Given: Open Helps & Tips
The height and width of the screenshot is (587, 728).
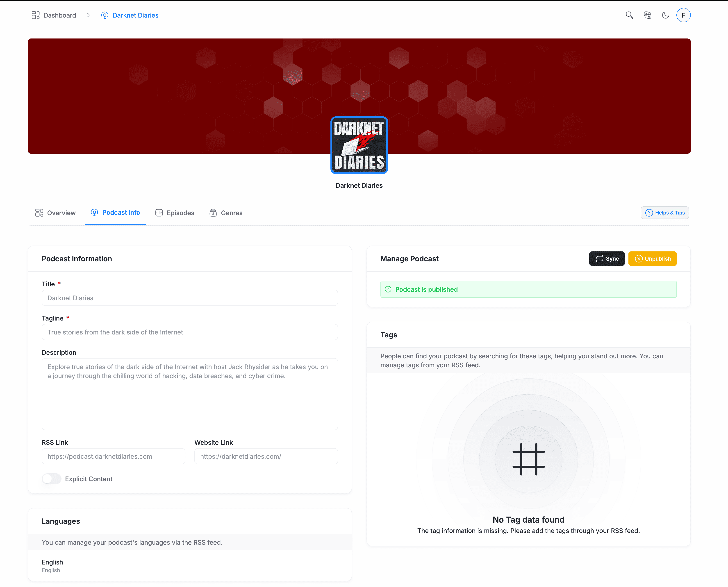Looking at the screenshot, I should [x=665, y=213].
